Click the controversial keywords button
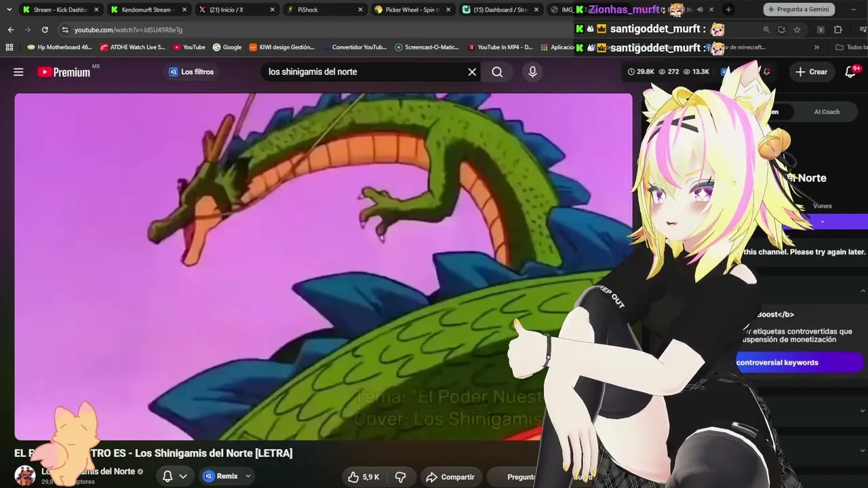The height and width of the screenshot is (488, 868). click(x=799, y=363)
